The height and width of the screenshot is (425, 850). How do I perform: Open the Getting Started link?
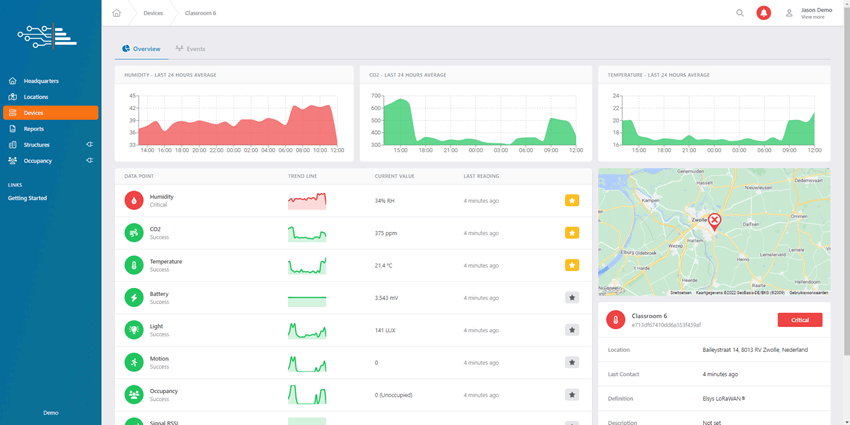click(x=27, y=198)
